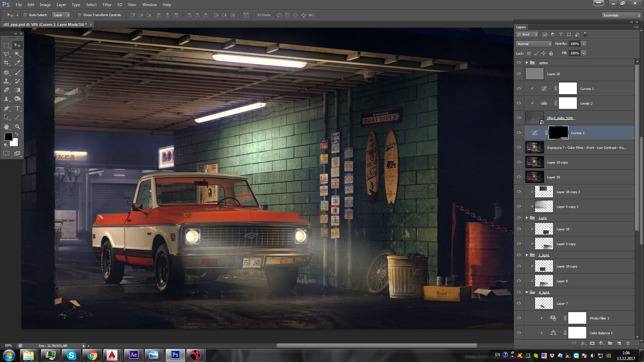Click Add layer style fx icon
The image size is (644, 362).
pos(583,343)
